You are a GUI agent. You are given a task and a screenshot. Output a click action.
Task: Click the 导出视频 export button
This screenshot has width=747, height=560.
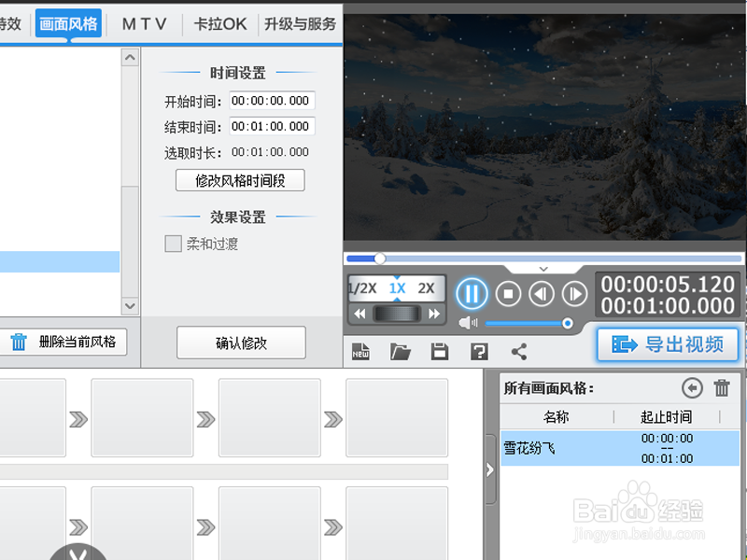point(668,344)
